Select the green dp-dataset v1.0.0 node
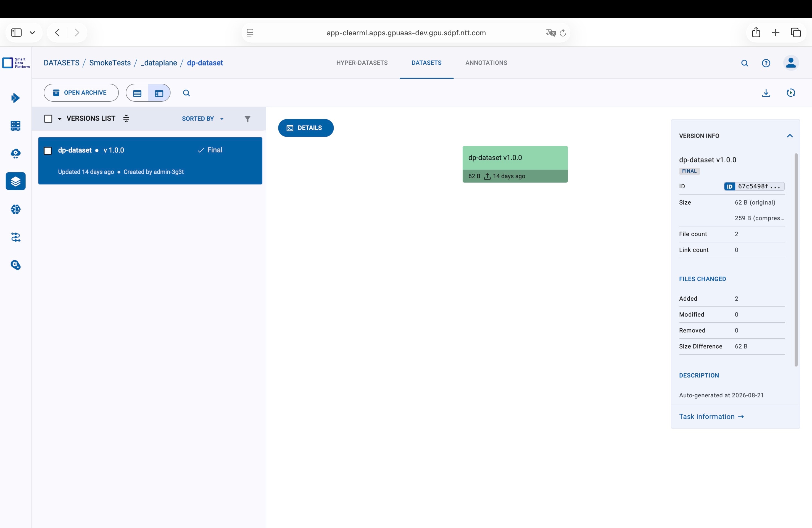 coord(515,164)
